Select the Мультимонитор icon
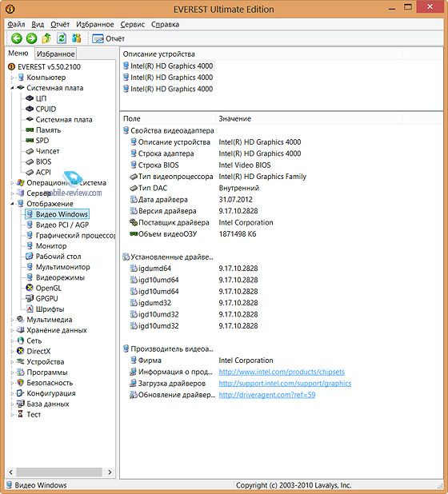Image resolution: width=448 pixels, height=494 pixels. [x=30, y=267]
